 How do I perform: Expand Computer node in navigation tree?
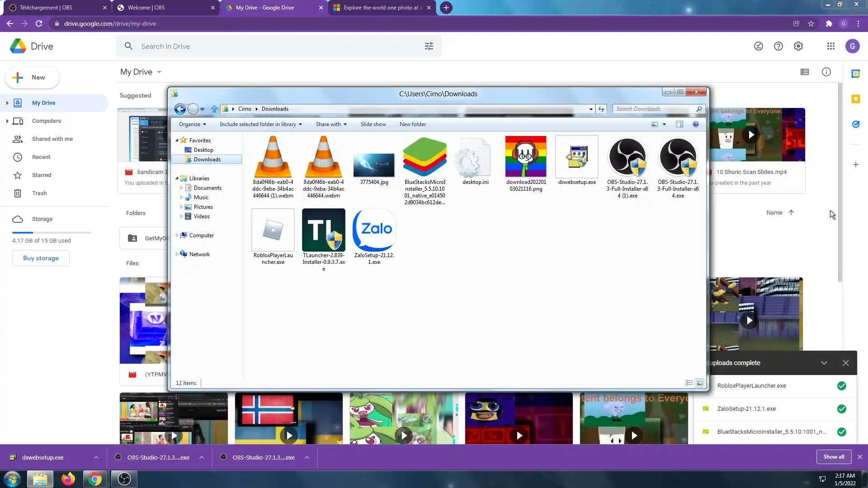click(177, 235)
